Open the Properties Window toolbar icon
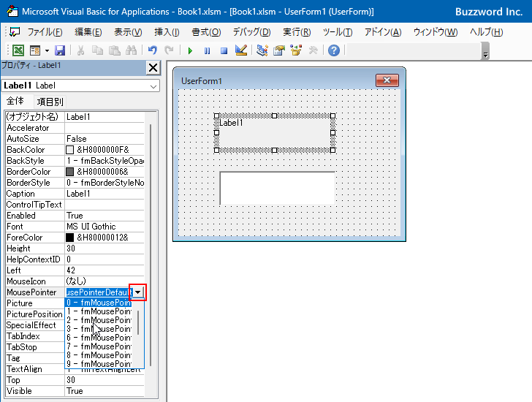 click(279, 50)
